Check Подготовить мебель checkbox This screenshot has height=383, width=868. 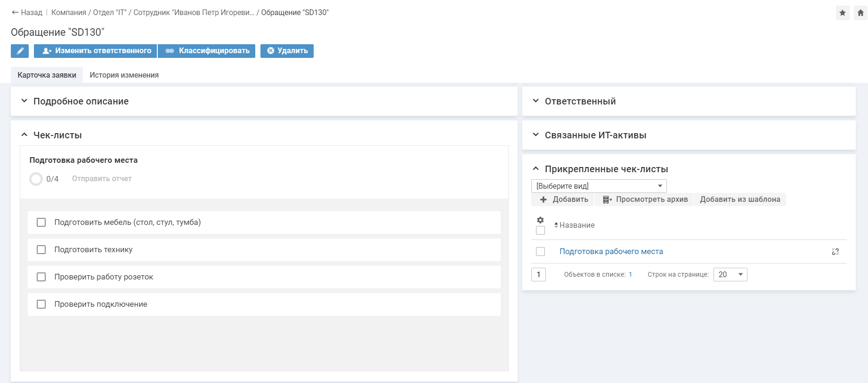[41, 223]
